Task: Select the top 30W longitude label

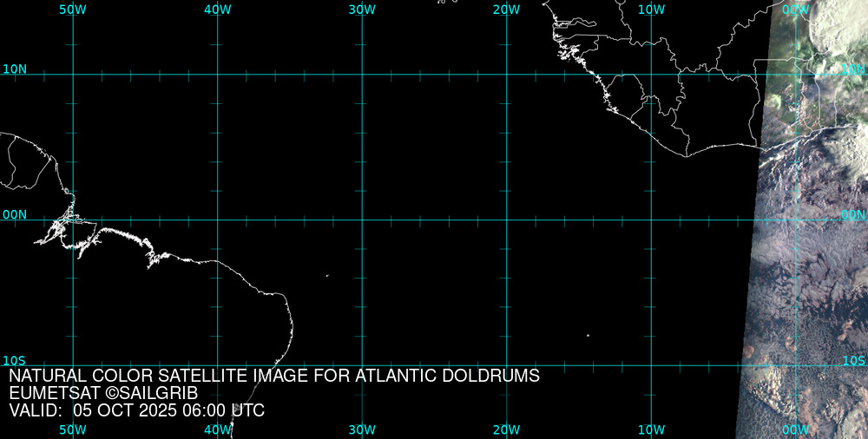Action: coord(362,10)
